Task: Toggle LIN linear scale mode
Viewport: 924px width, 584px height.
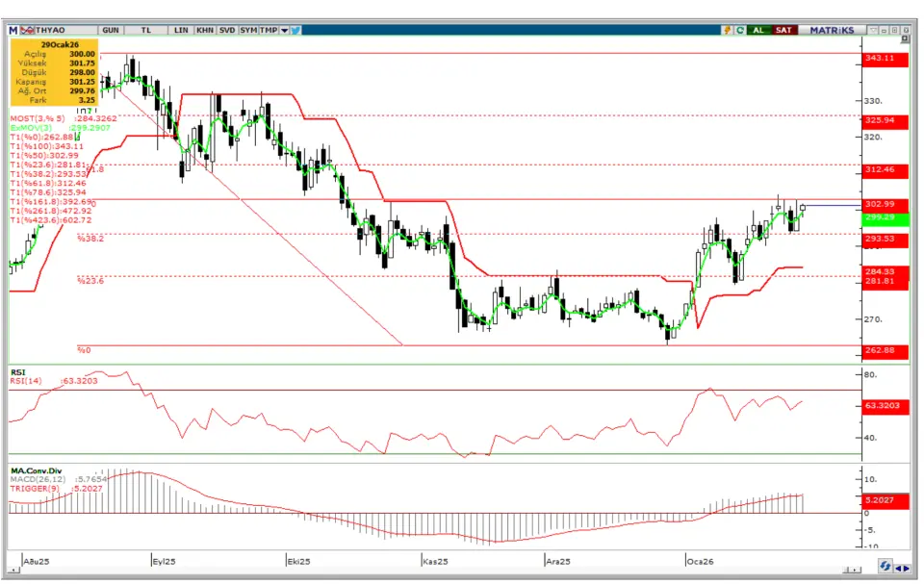Action: point(180,30)
